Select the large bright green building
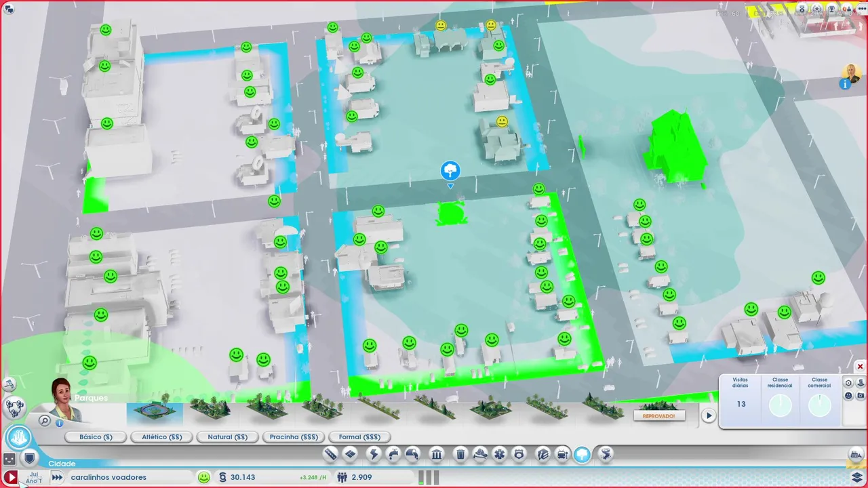This screenshot has height=488, width=868. [675, 146]
